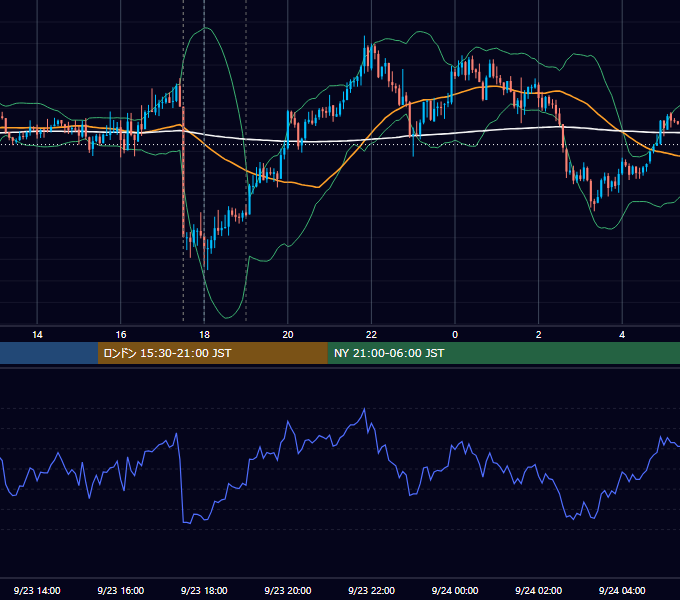The height and width of the screenshot is (600, 680).
Task: Click the 20 hour axis label
Action: [288, 335]
